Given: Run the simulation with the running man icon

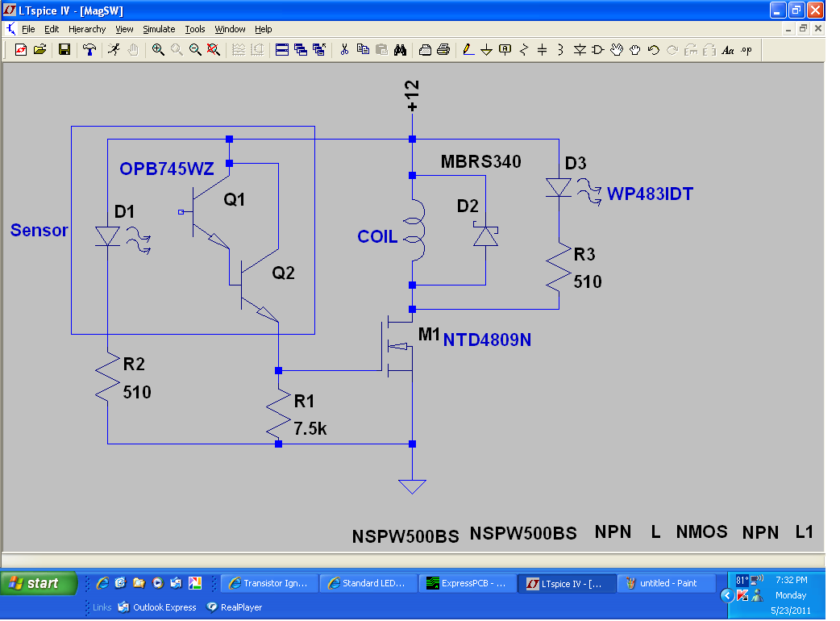Looking at the screenshot, I should (x=114, y=50).
